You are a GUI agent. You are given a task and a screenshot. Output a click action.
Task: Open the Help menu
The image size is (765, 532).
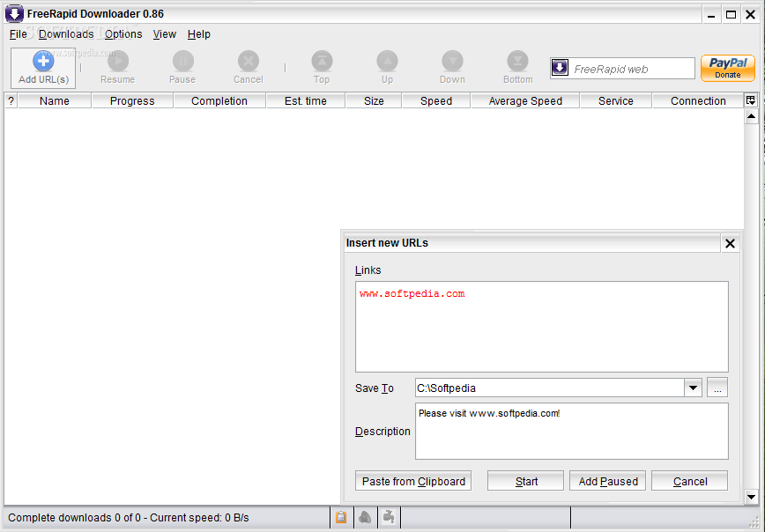click(x=198, y=34)
